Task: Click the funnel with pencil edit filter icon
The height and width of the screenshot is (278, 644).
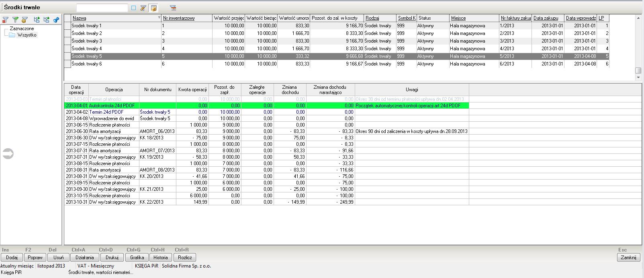Action: [143, 8]
